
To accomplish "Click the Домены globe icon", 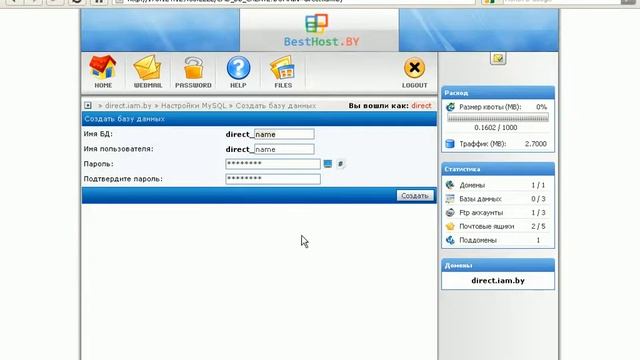I will click(450, 185).
